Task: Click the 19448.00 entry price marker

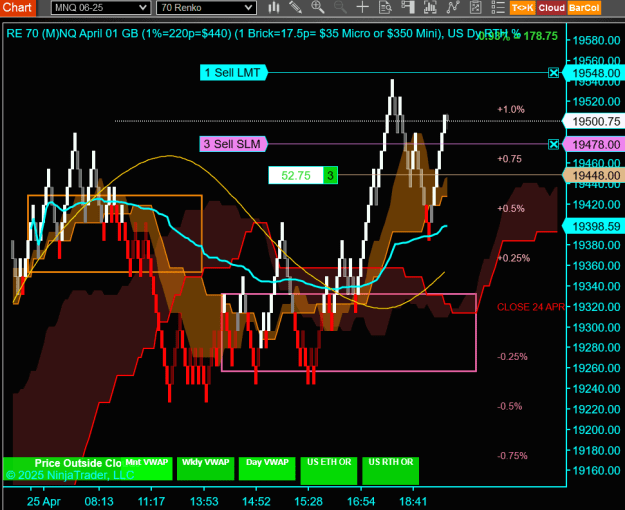Action: click(x=594, y=175)
